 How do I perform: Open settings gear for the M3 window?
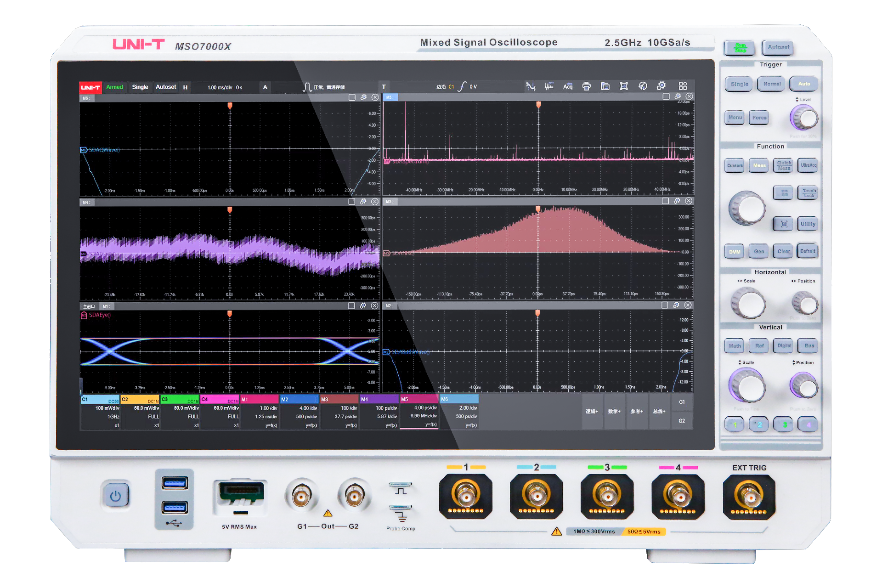pyautogui.click(x=677, y=201)
